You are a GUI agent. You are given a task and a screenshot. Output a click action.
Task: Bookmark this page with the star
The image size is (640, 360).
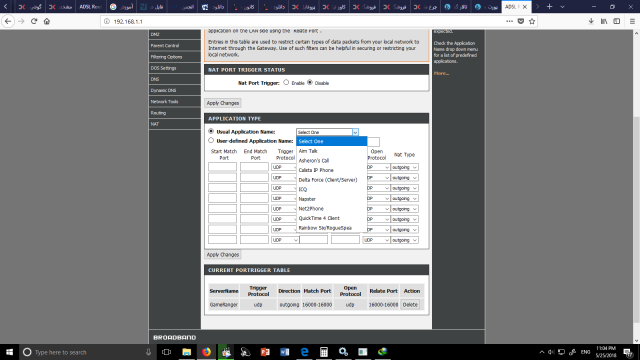532,21
